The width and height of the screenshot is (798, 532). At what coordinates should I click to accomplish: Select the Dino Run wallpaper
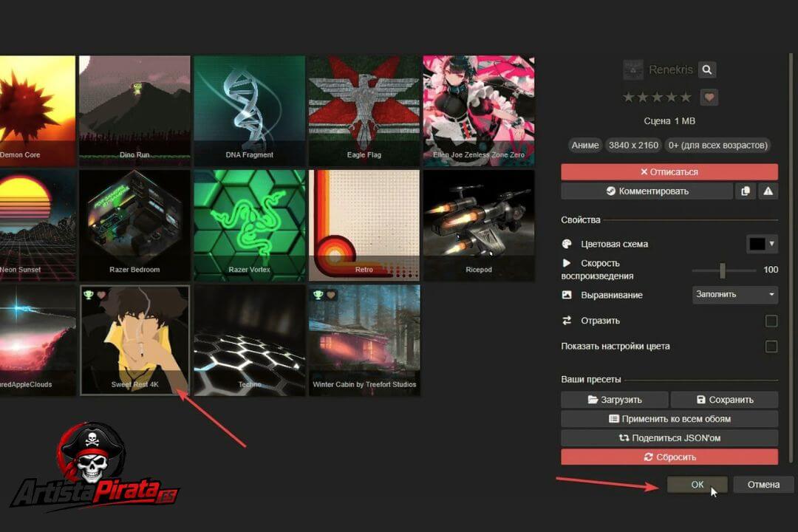coord(135,111)
